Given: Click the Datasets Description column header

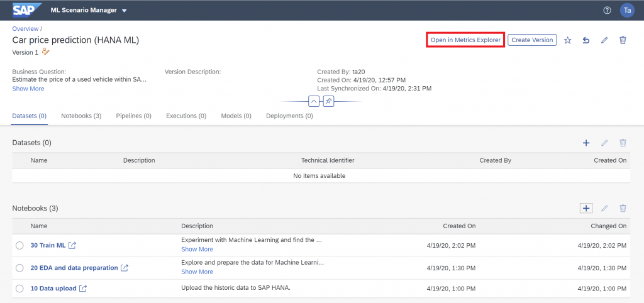Looking at the screenshot, I should tap(139, 160).
